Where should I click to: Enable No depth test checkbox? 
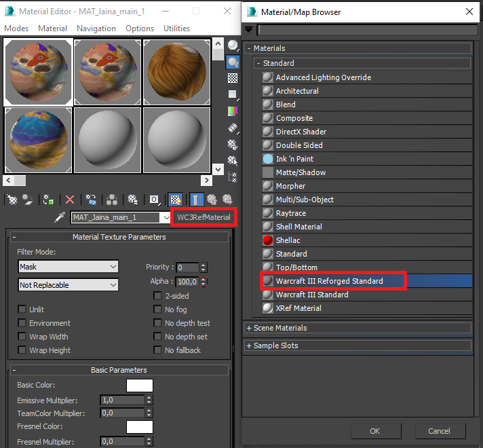pyautogui.click(x=157, y=323)
